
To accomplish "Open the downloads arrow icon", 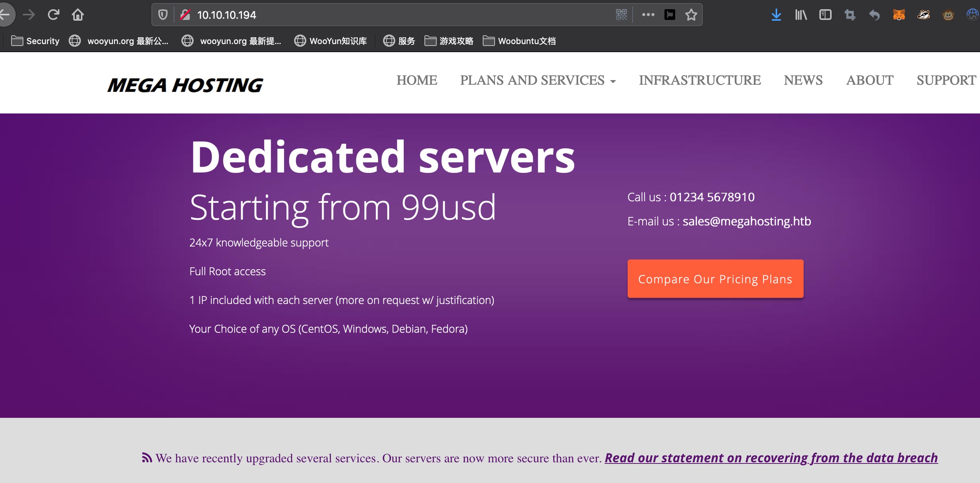I will point(776,15).
